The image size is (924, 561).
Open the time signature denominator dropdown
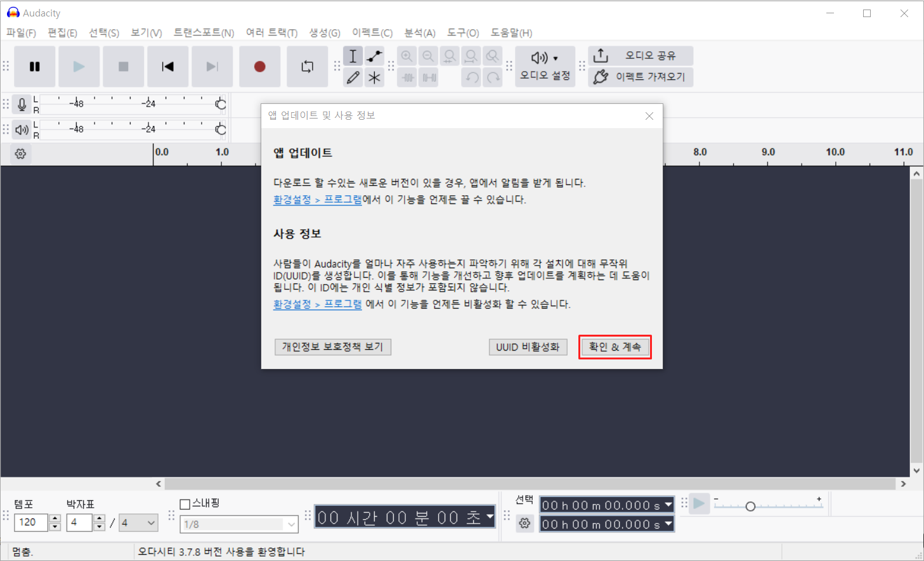[138, 523]
